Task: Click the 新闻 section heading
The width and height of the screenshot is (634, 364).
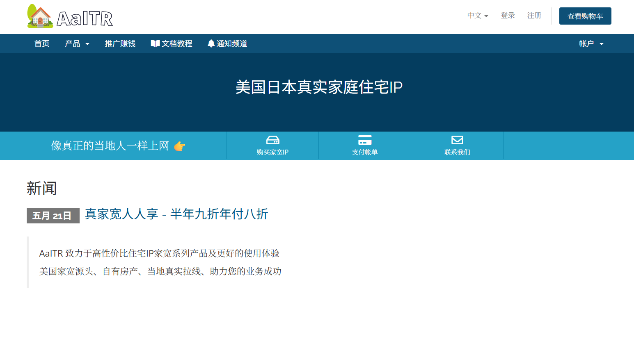Action: point(42,188)
